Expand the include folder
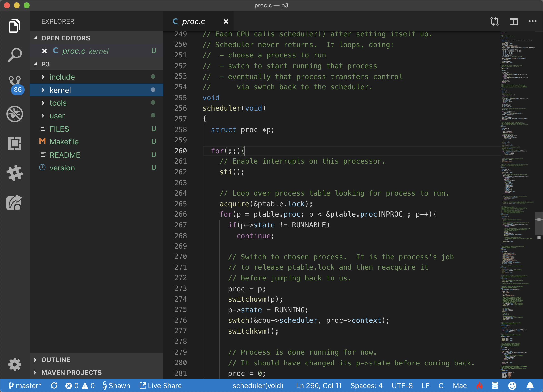This screenshot has width=543, height=392. point(62,77)
